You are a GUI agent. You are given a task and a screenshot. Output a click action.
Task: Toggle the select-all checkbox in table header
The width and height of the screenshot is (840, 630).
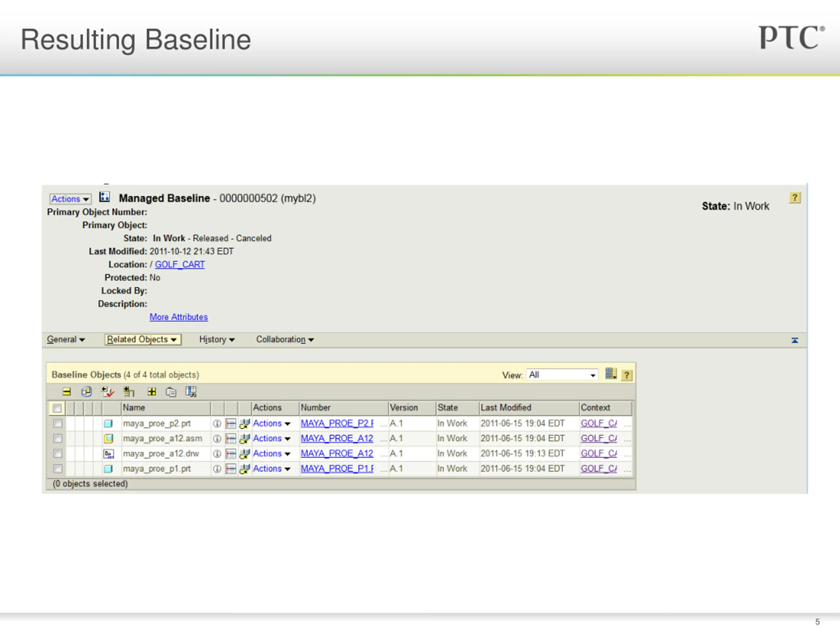click(57, 408)
